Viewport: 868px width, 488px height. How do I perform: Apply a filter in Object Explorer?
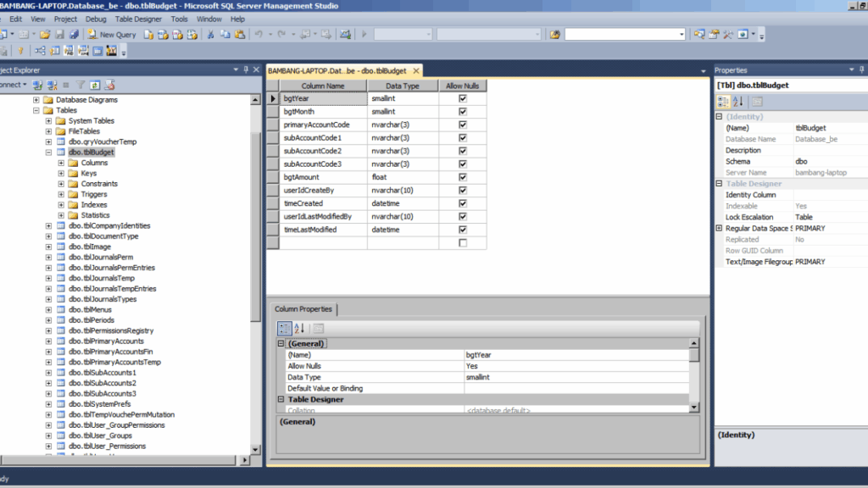pyautogui.click(x=81, y=84)
